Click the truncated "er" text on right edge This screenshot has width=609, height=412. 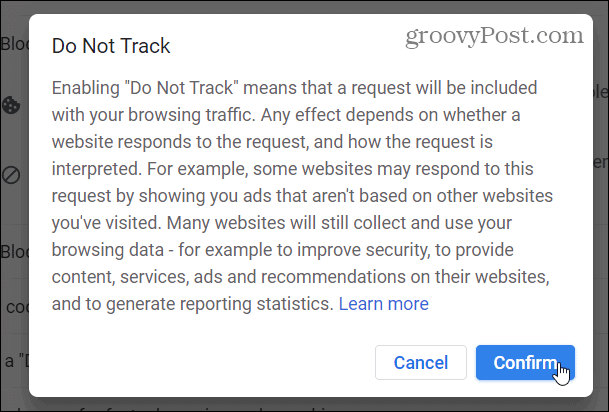tap(601, 162)
